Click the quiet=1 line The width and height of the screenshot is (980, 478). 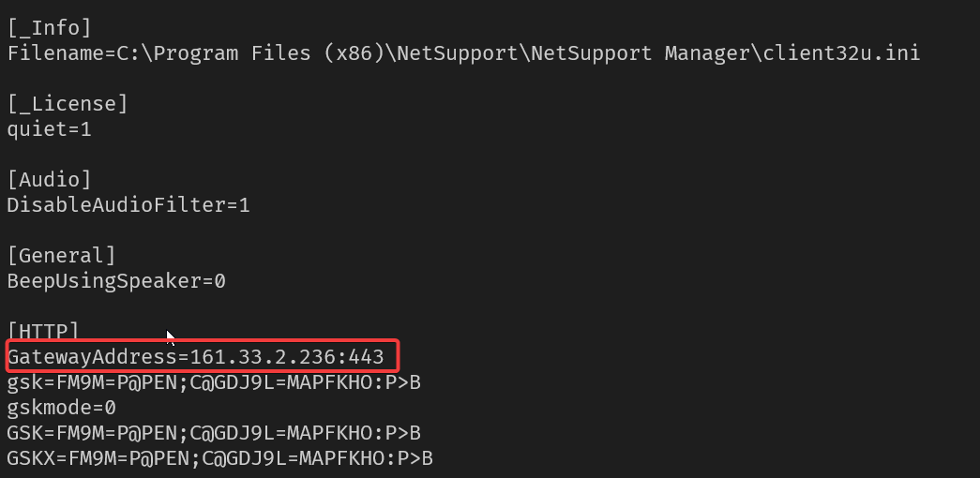click(x=50, y=129)
